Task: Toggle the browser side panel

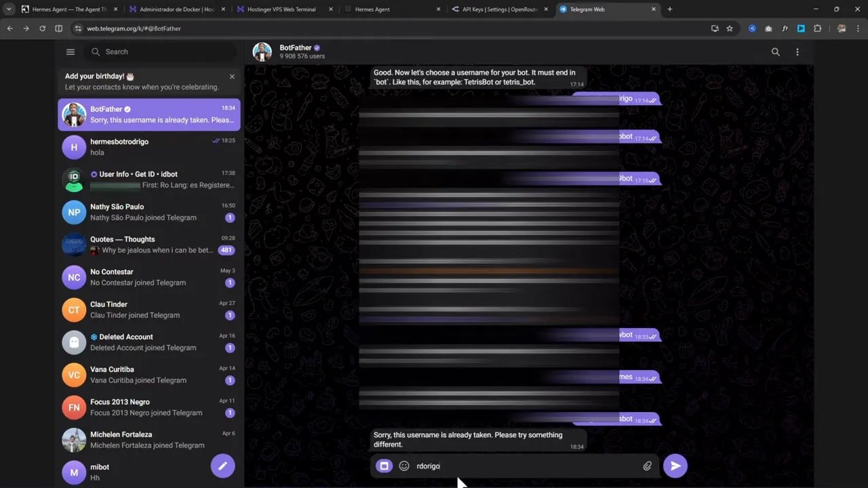Action: point(58,28)
